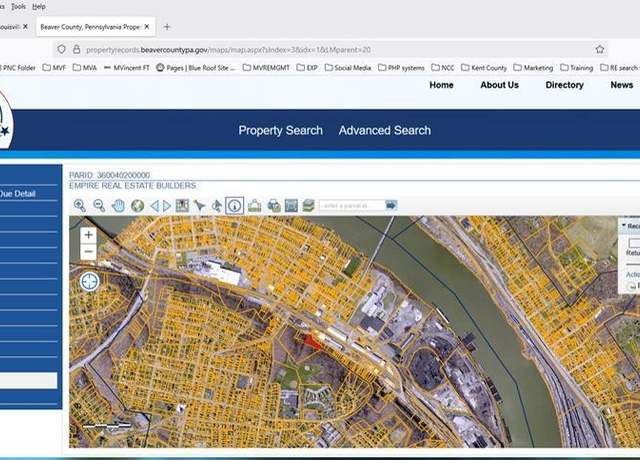Viewport: 640px width, 460px height.
Task: Type in the enter a parcel id field
Action: [x=352, y=205]
